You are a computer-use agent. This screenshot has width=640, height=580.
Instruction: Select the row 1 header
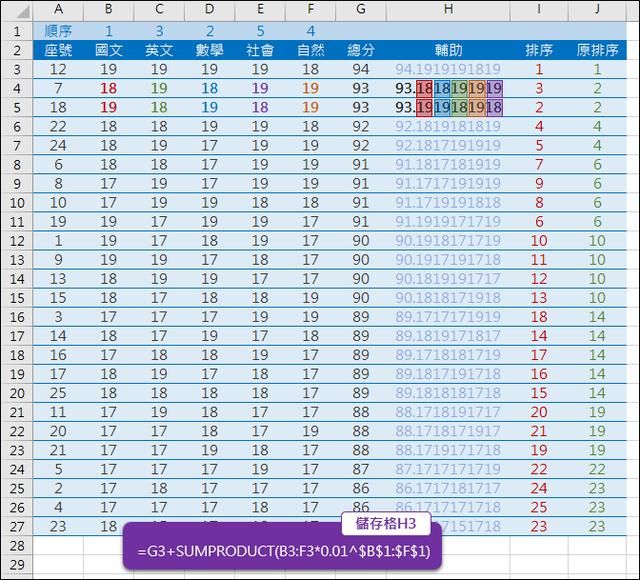tap(17, 31)
